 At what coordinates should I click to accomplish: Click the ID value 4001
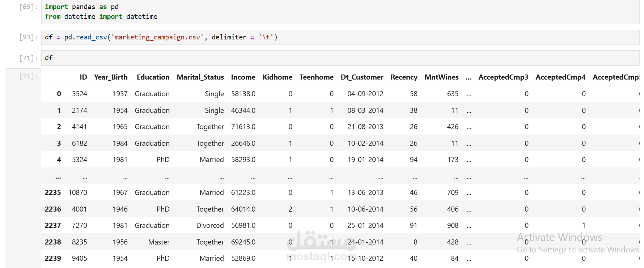pyautogui.click(x=80, y=209)
